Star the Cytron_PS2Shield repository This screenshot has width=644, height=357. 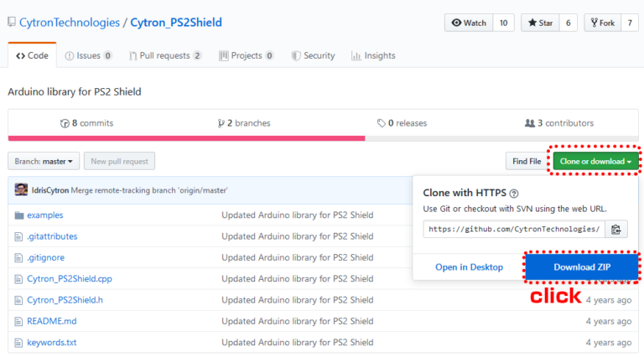pos(539,23)
